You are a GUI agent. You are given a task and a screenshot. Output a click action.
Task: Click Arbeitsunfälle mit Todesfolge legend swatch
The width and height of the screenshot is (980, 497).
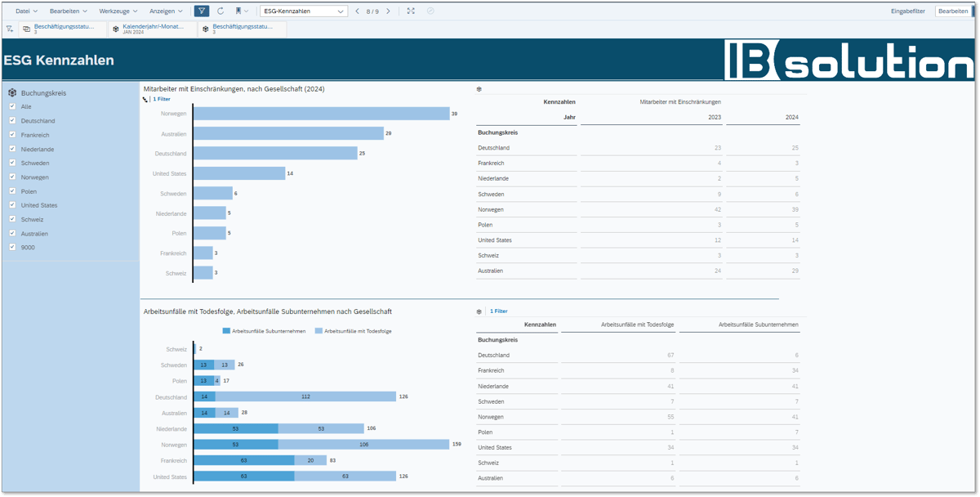[x=318, y=331]
